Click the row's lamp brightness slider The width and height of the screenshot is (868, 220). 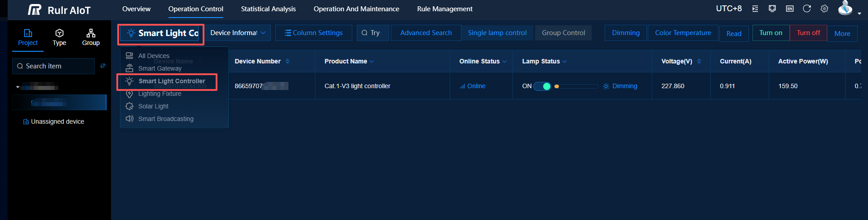tap(577, 86)
